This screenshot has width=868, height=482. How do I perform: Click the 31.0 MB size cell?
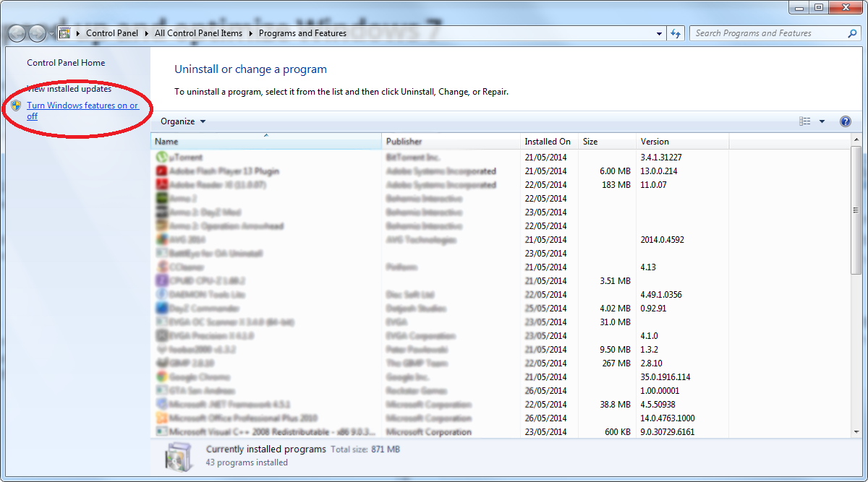click(615, 322)
